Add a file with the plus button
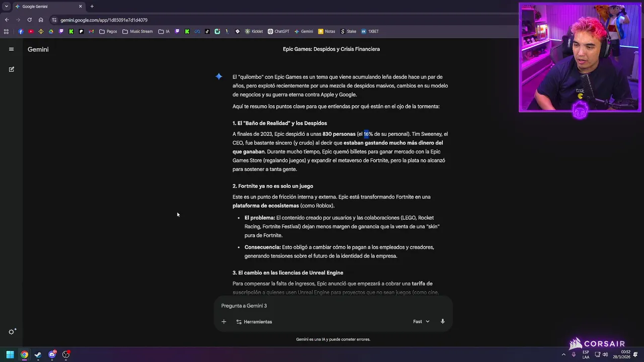The image size is (644, 362). pos(224,322)
